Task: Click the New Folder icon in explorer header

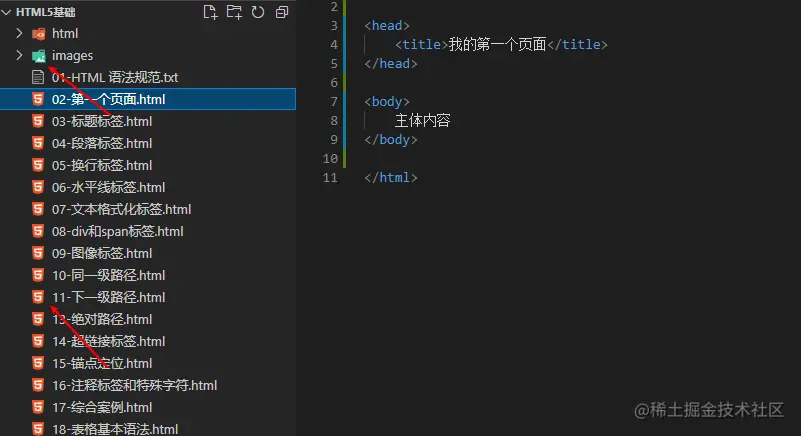Action: [x=234, y=12]
